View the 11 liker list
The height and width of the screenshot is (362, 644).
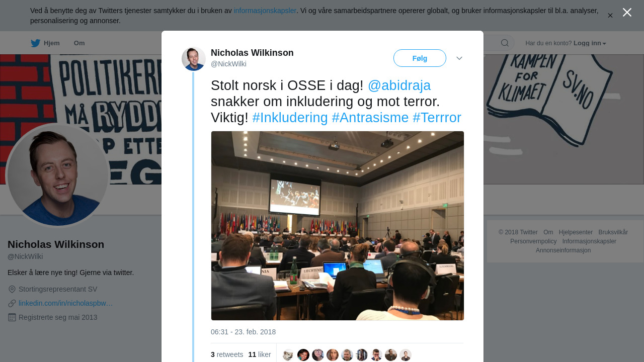click(260, 354)
